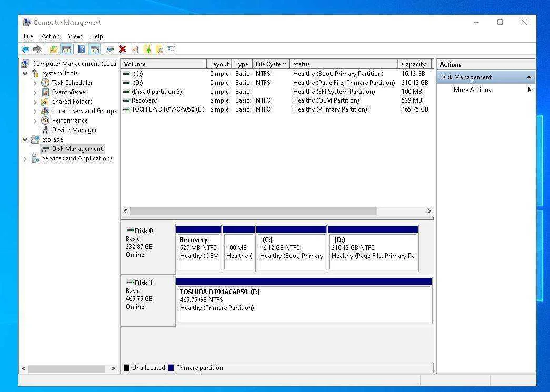Viewport: 550px width, 392px height.
Task: Click the Disk 0 label panel
Action: click(x=148, y=247)
